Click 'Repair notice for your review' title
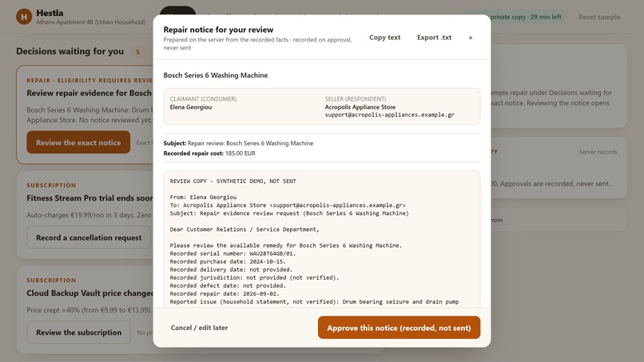Screen dimensions: 644x362 [218, 30]
